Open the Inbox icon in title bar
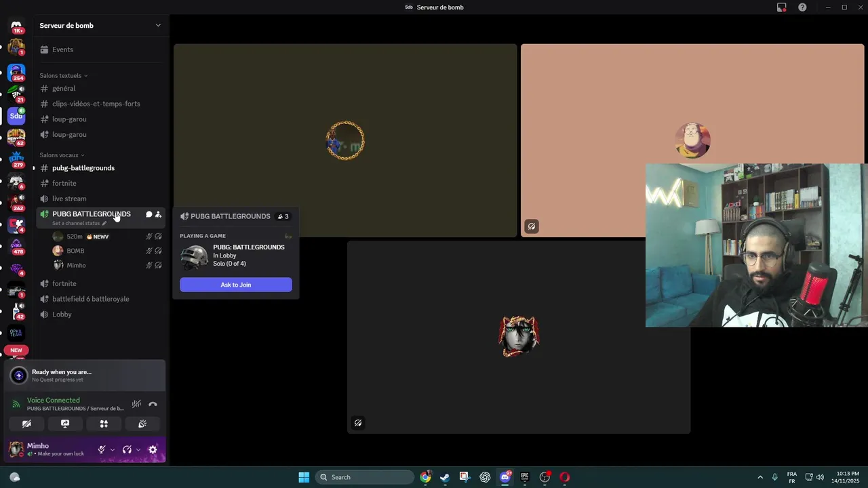 (782, 7)
